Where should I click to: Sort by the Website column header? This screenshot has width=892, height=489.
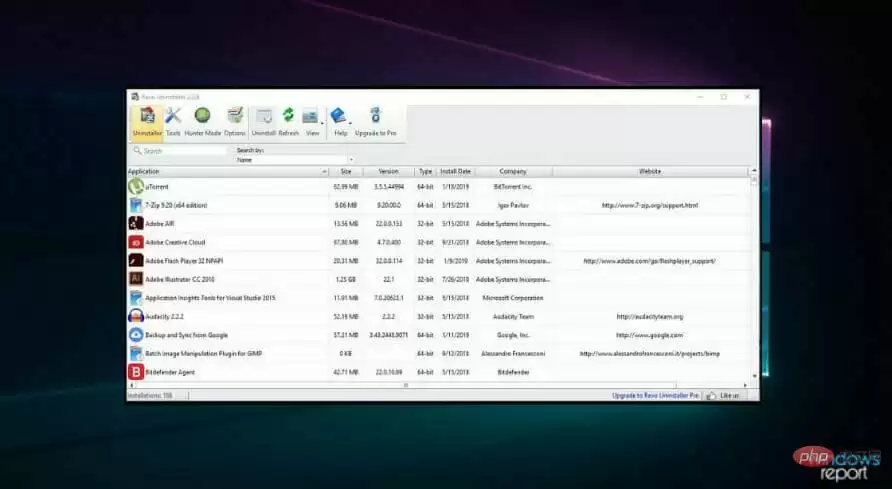point(650,171)
